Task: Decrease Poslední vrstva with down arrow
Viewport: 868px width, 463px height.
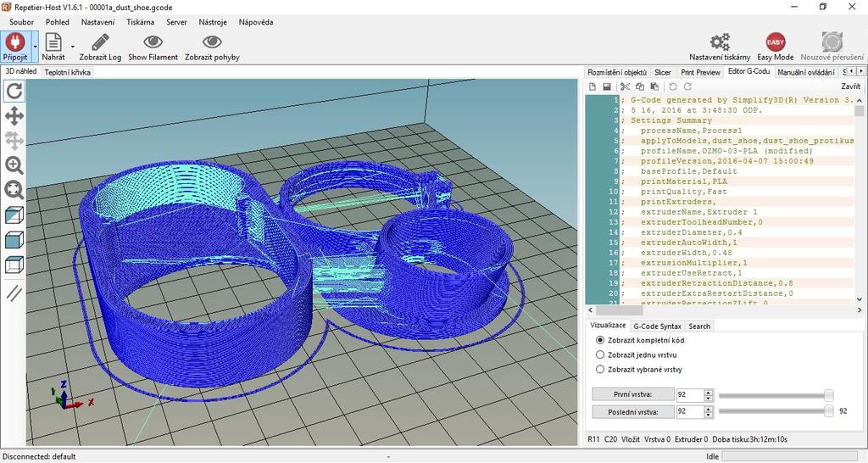Action: 708,415
